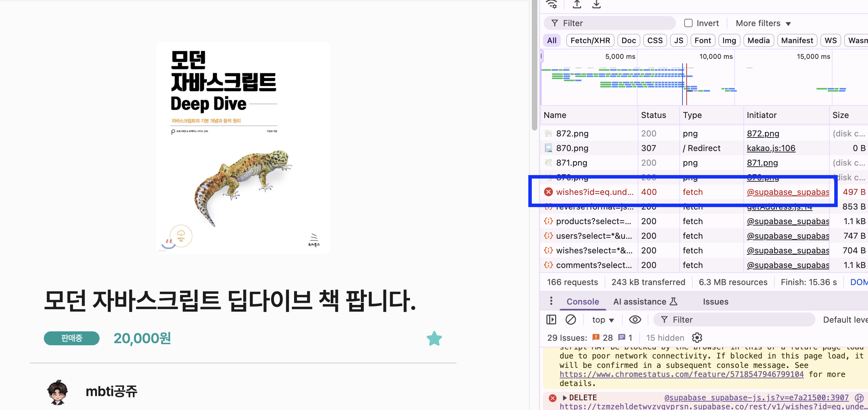868x410 pixels.
Task: Click the kakao.js:106 initiator link
Action: pyautogui.click(x=771, y=148)
